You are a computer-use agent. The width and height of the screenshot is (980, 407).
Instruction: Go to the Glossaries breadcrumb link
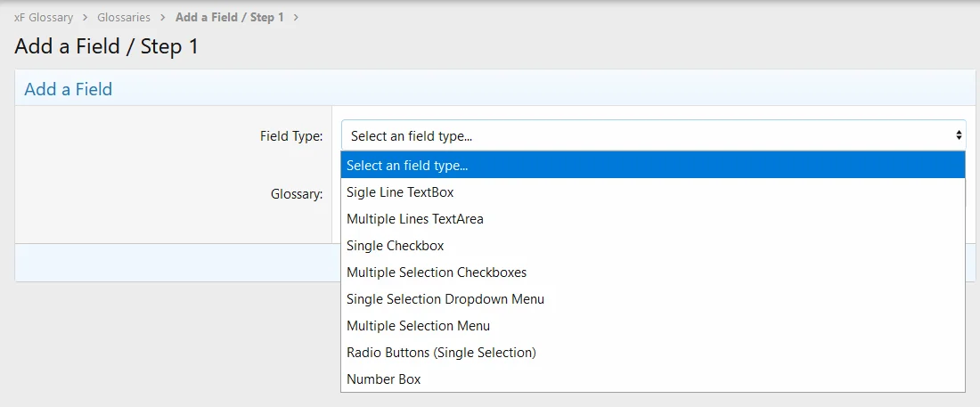[124, 18]
